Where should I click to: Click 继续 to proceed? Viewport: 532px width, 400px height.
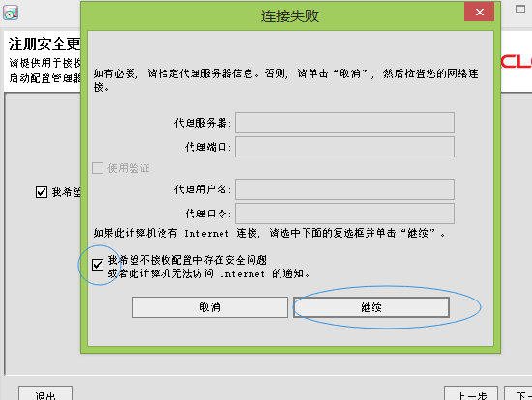click(371, 307)
